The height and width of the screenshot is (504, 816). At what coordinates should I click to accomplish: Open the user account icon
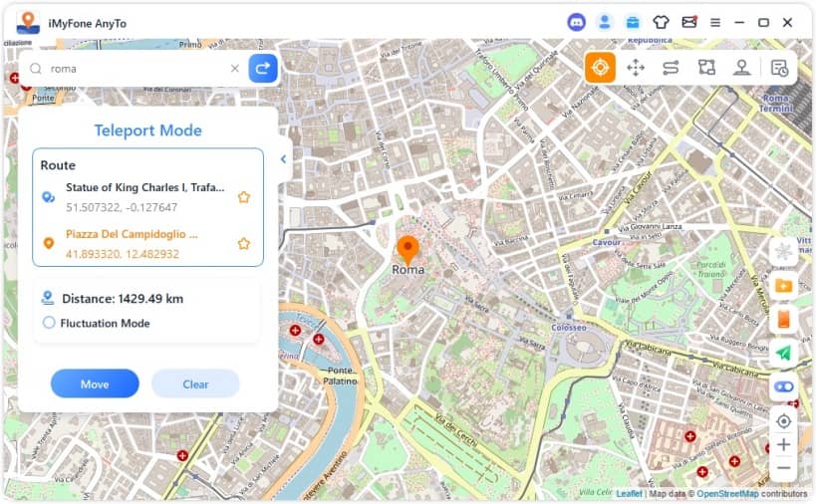604,22
